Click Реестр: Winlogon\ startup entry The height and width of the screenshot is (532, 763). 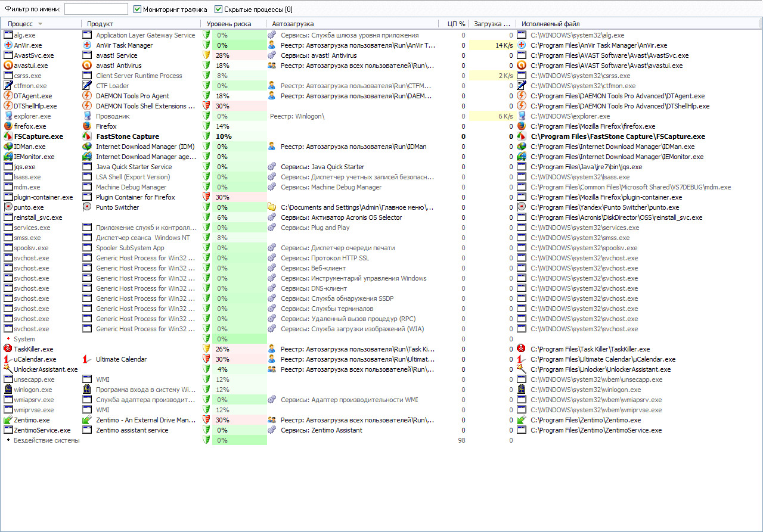(x=297, y=116)
